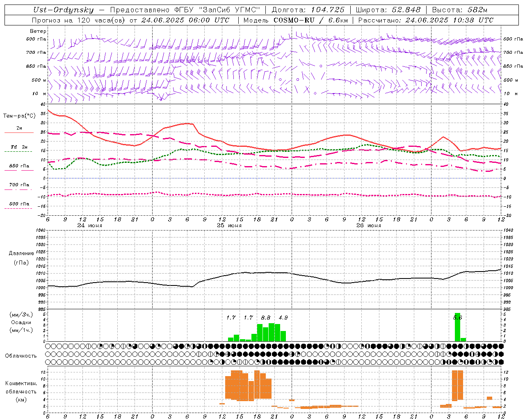The image size is (525, 420).
Task: Click the 850 гПа temperature legend entry
Action: coord(19,166)
